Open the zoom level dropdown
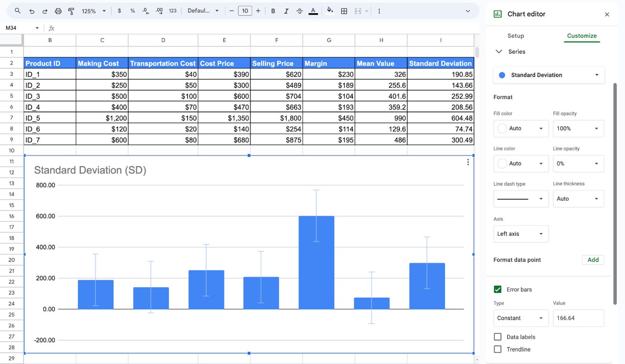The width and height of the screenshot is (625, 364). point(94,11)
